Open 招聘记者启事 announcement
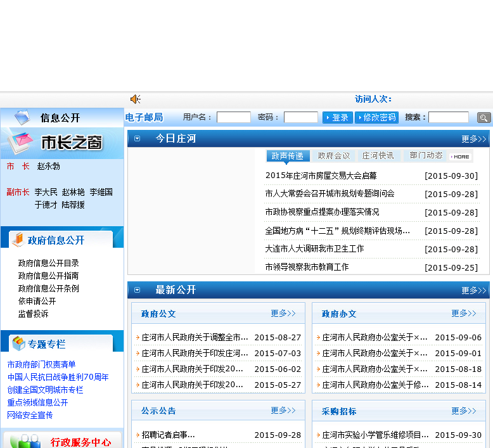The image size is (493, 448). (x=168, y=435)
